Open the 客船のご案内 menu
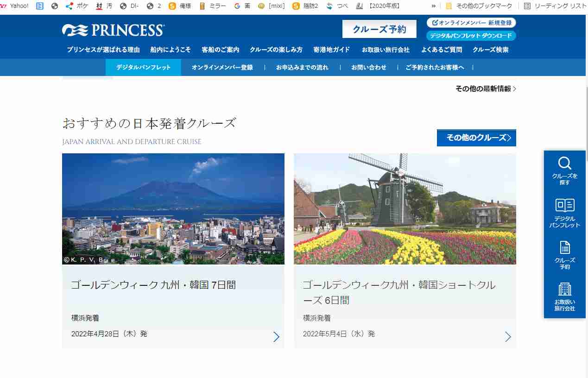The height and width of the screenshot is (378, 588). 221,50
